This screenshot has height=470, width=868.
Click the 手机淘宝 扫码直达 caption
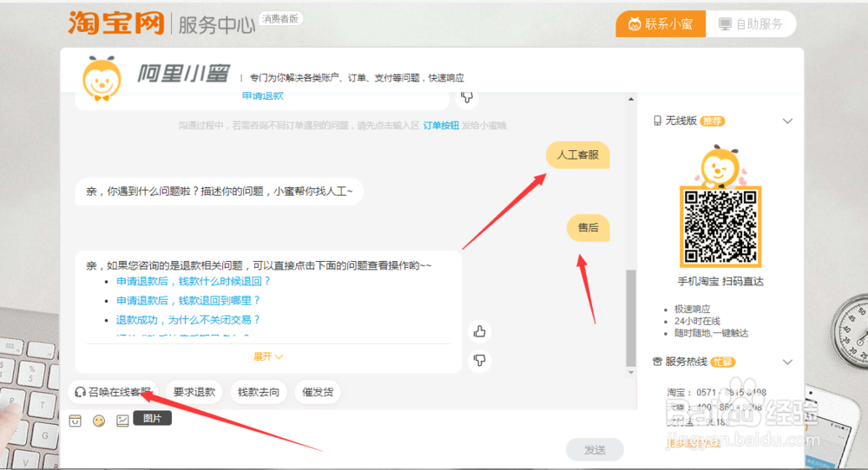coord(720,282)
